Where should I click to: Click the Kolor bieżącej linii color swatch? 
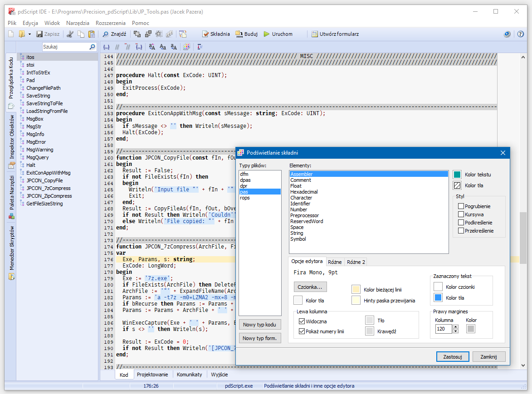click(356, 289)
